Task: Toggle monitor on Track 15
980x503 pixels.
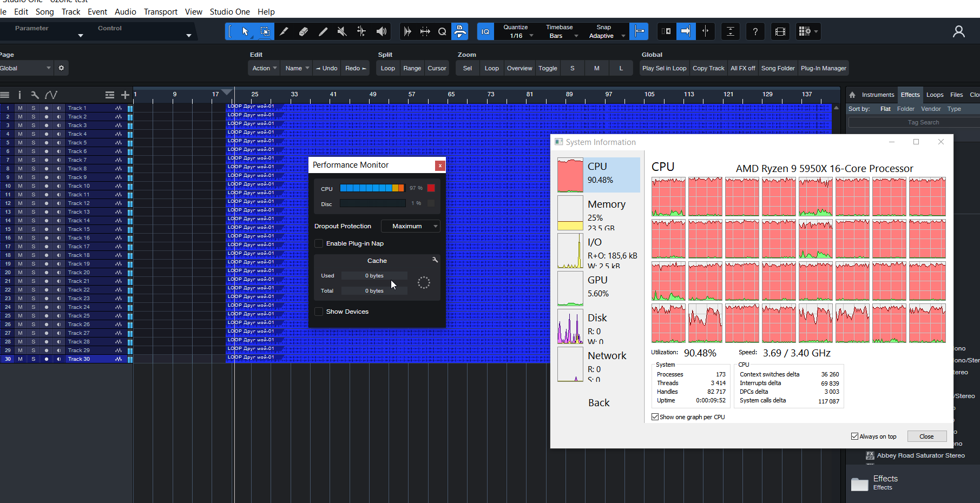Action: (x=58, y=229)
